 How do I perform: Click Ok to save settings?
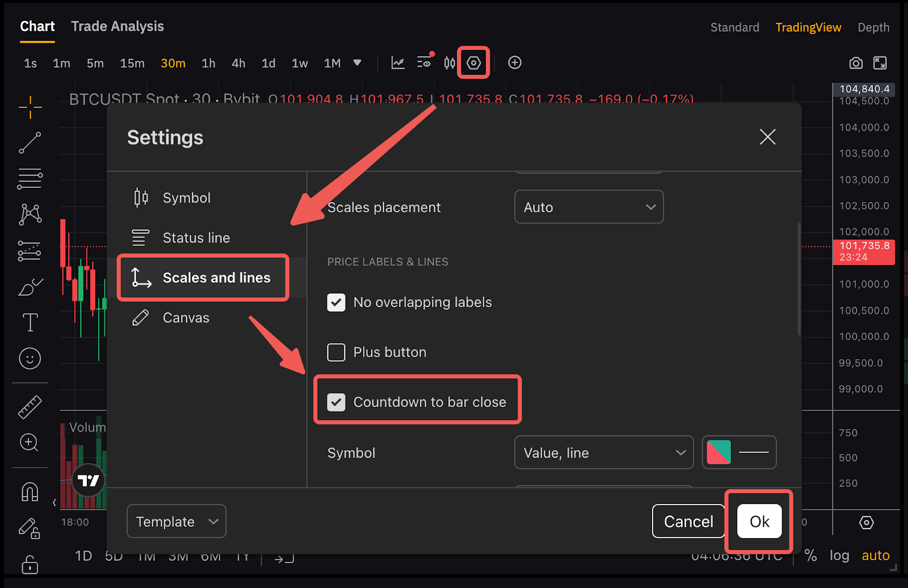[759, 522]
